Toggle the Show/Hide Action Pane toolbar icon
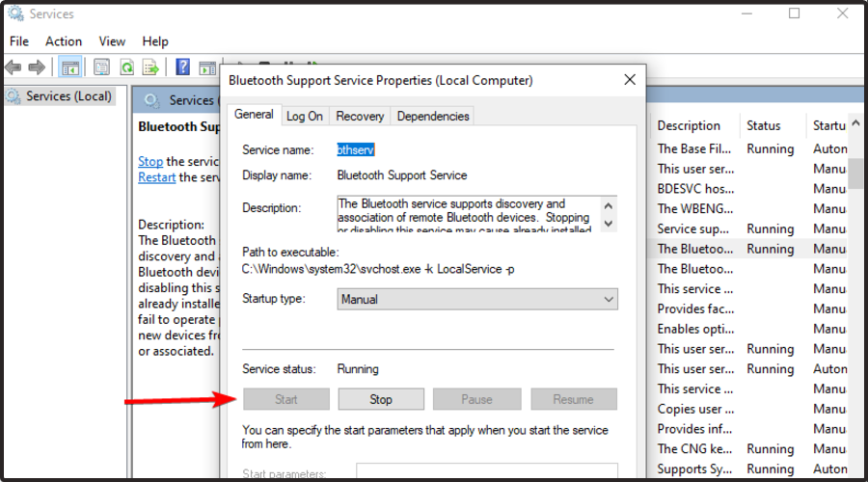The image size is (868, 482). tap(207, 68)
